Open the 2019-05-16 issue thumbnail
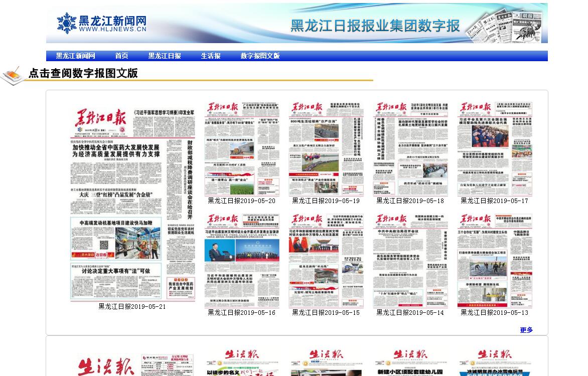 pyautogui.click(x=242, y=260)
